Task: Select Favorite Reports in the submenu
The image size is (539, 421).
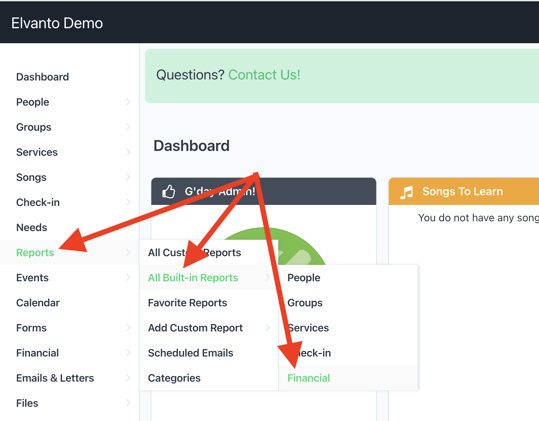Action: 209,302
